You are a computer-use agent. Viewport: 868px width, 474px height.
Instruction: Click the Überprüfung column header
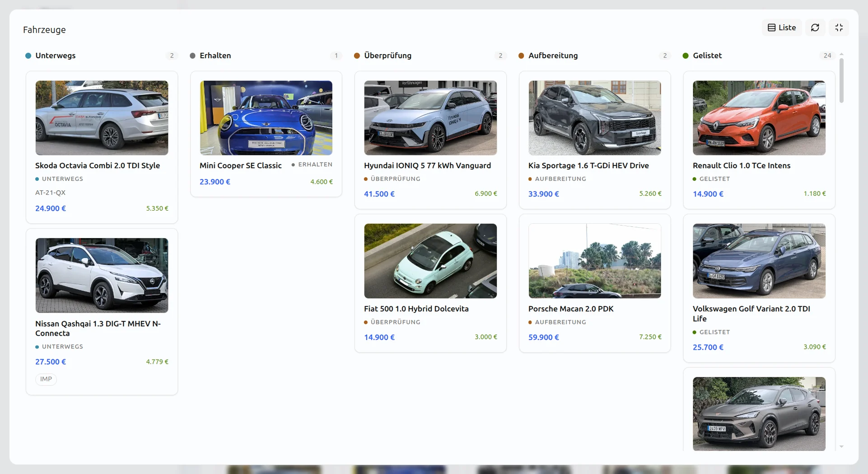point(388,56)
